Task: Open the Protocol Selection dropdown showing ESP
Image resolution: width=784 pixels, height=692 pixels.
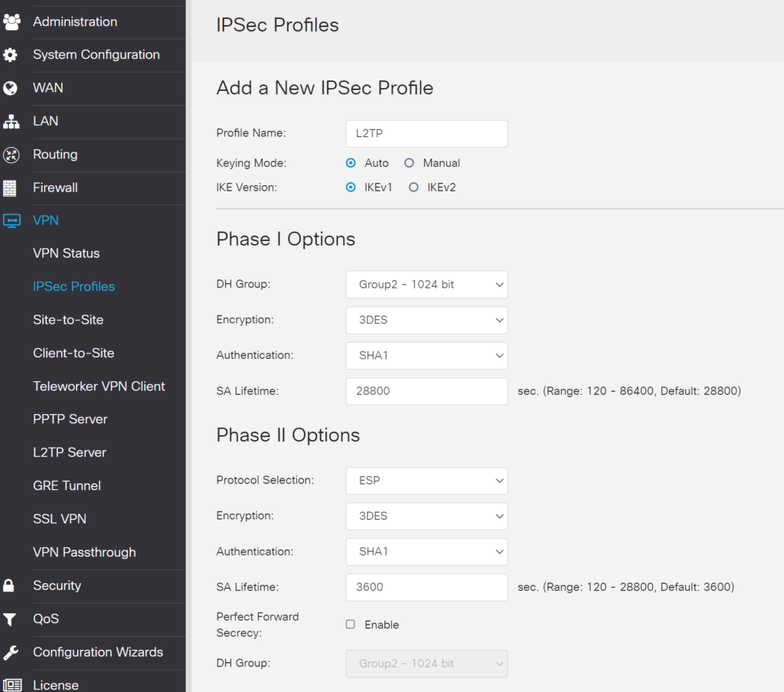Action: point(426,481)
